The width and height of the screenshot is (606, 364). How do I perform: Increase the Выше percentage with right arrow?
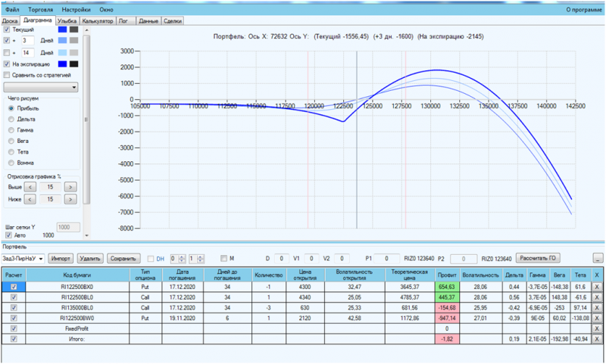[70, 187]
